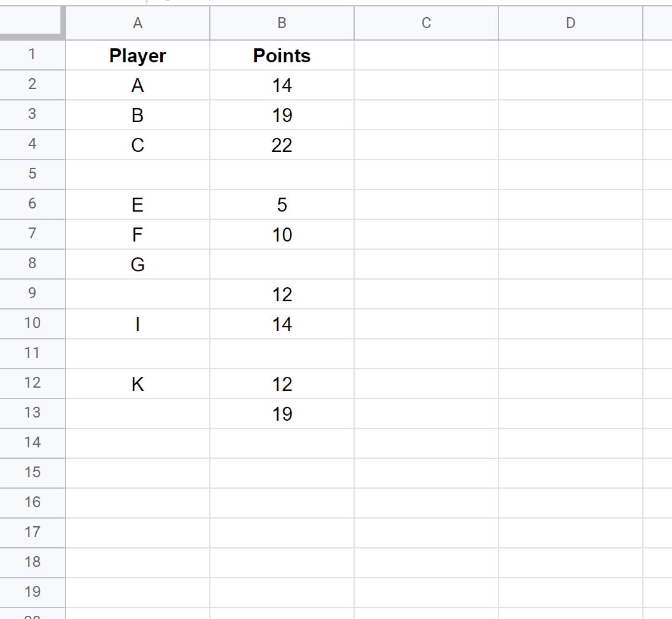Select cell with player K

click(137, 383)
